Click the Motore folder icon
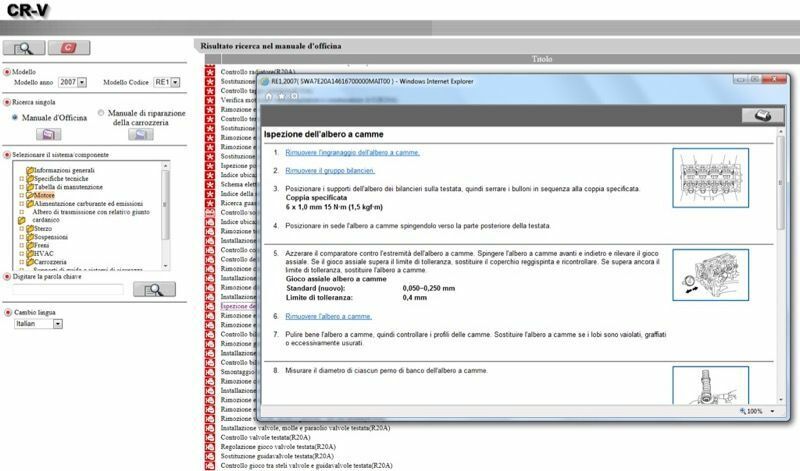The image size is (800, 471). (30, 195)
